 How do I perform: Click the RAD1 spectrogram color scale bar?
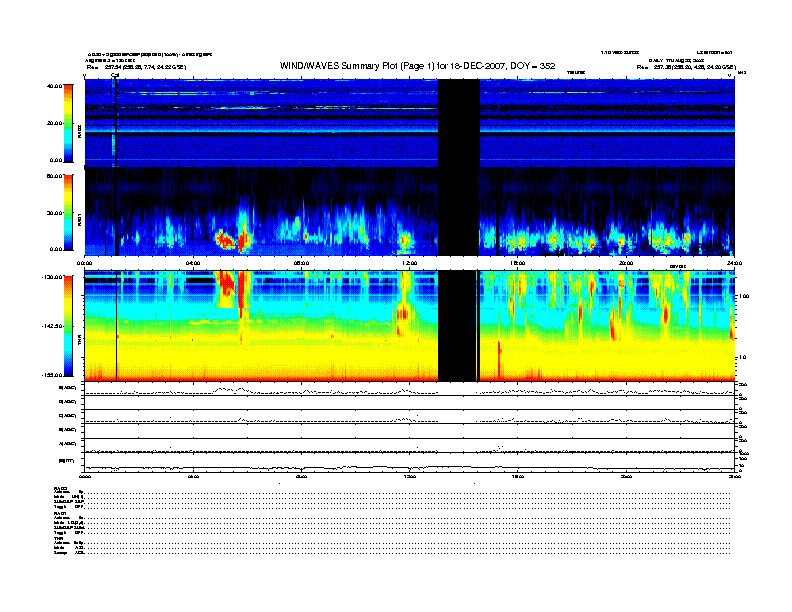pyautogui.click(x=68, y=212)
